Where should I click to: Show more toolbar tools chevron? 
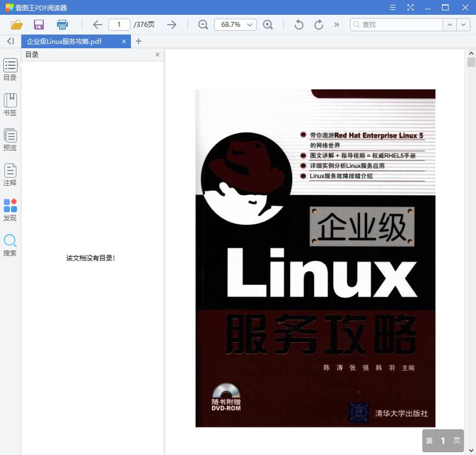336,25
